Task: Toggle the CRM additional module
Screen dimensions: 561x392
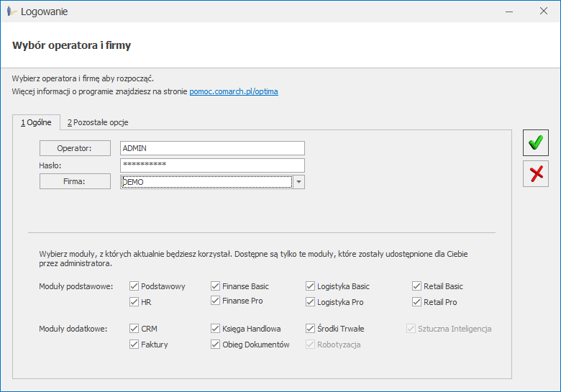Action: tap(134, 329)
